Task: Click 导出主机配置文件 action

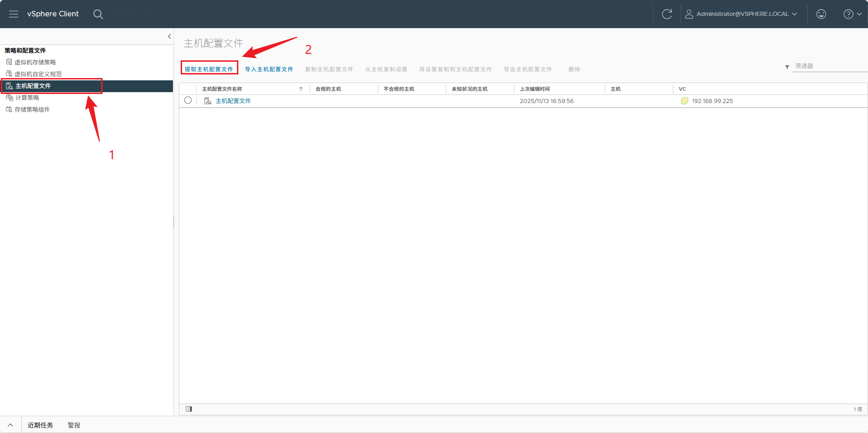Action: 528,69
